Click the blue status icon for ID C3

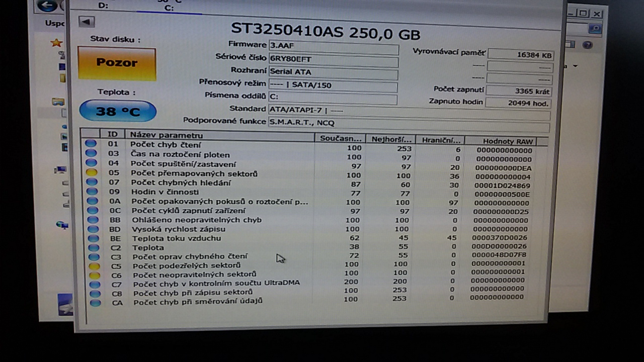(94, 257)
